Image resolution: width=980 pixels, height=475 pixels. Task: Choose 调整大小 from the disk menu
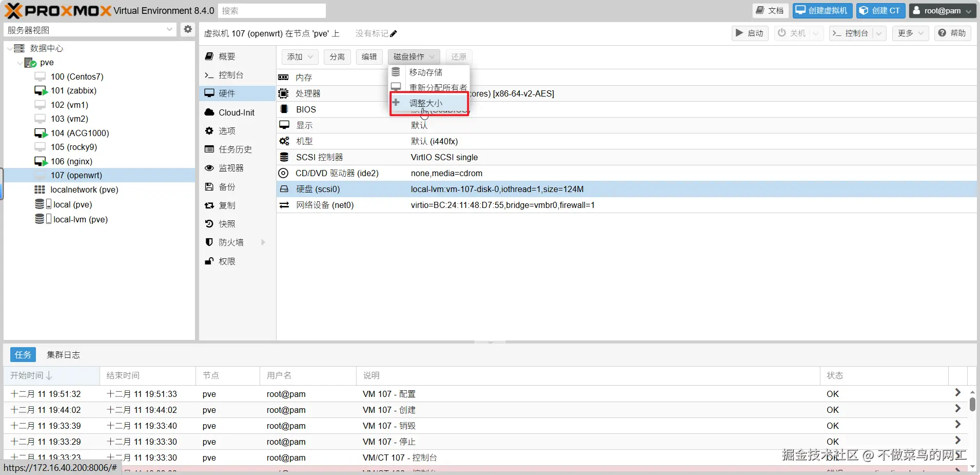(429, 103)
